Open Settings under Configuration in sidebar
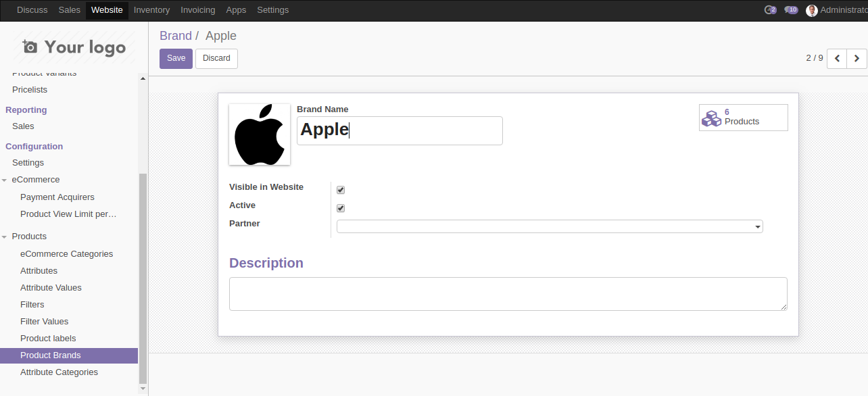868x396 pixels. (28, 163)
